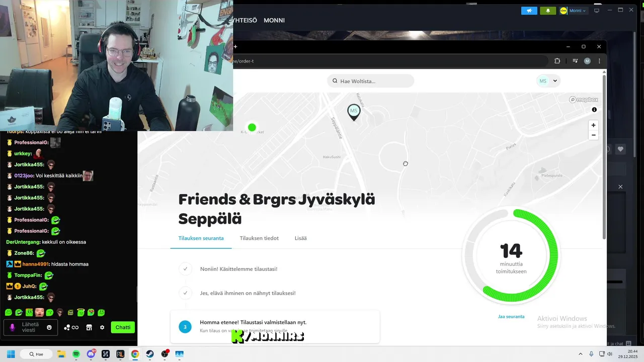Click Hae Woltista search field
The image size is (644, 362).
(370, 81)
